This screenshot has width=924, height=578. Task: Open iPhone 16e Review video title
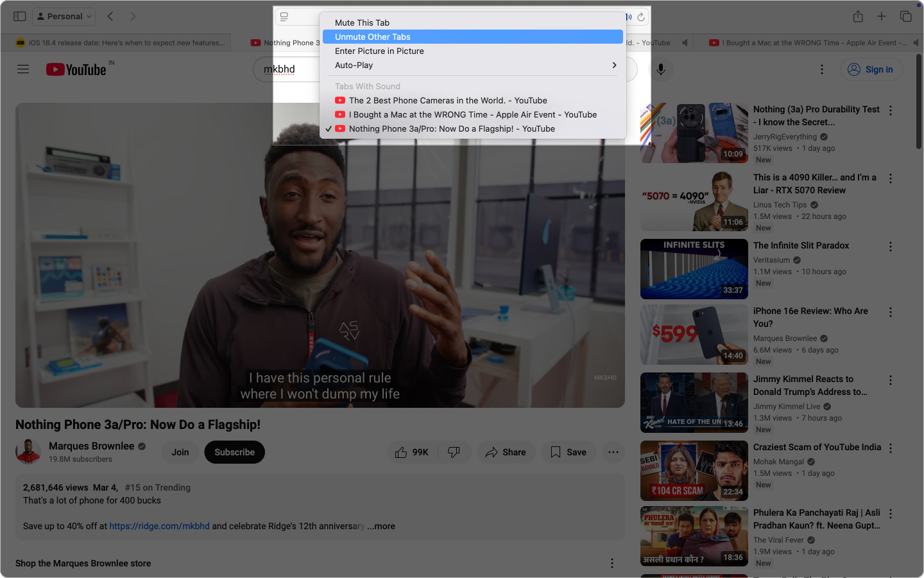point(810,317)
